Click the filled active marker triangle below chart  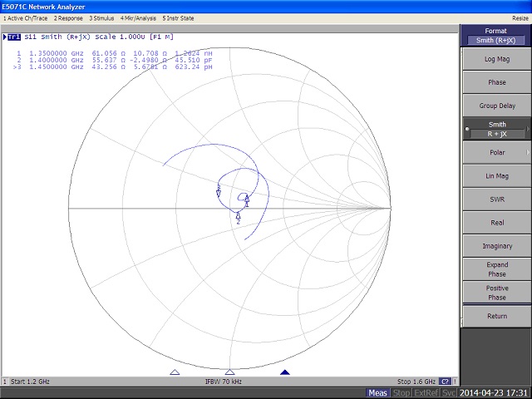(285, 372)
